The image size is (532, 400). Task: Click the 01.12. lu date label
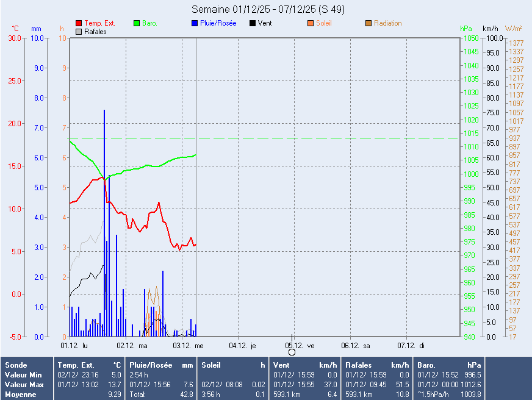(75, 346)
